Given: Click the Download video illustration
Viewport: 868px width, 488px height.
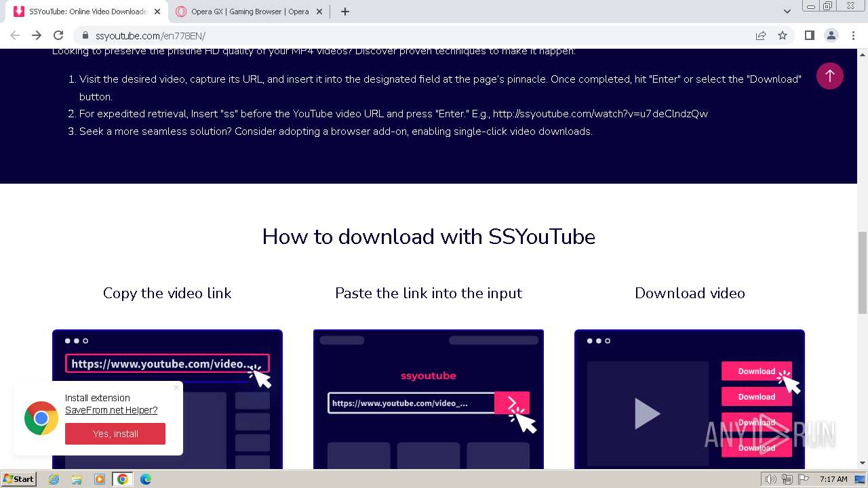Looking at the screenshot, I should pos(690,399).
